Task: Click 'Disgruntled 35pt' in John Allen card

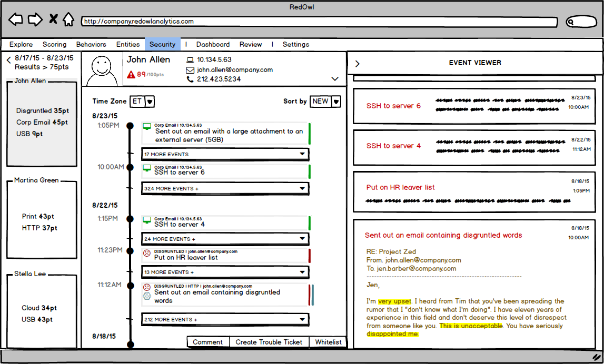Action: pyautogui.click(x=42, y=111)
